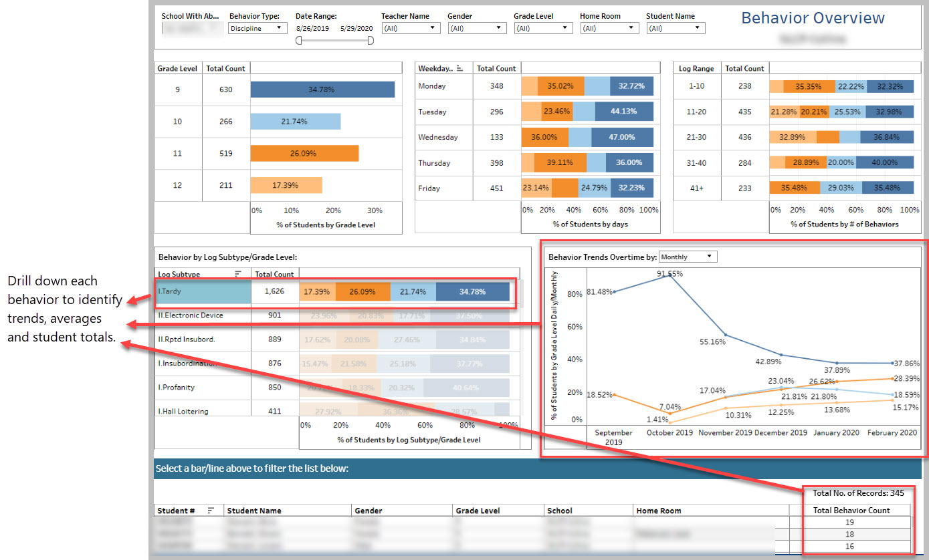Click the Monday 35.02% orange segment

click(560, 86)
